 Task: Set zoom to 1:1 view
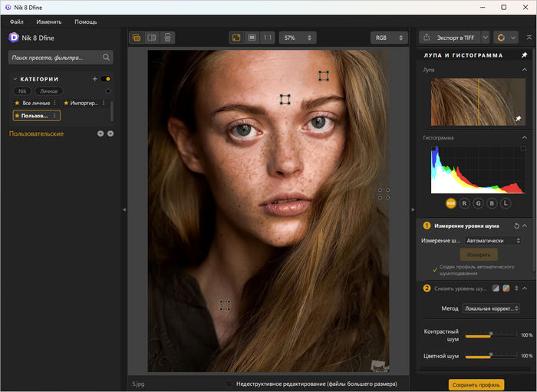(267, 37)
